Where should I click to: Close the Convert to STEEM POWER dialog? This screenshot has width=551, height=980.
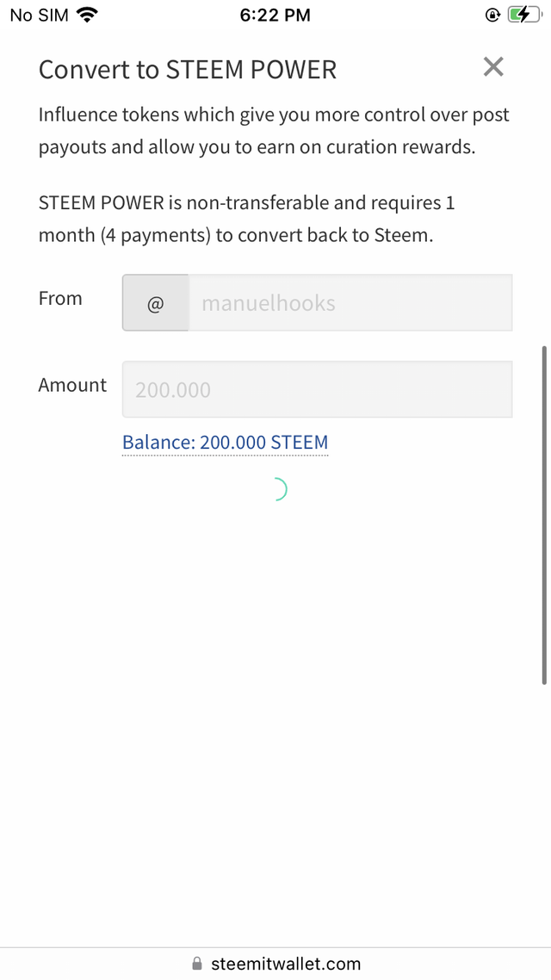[x=493, y=67]
